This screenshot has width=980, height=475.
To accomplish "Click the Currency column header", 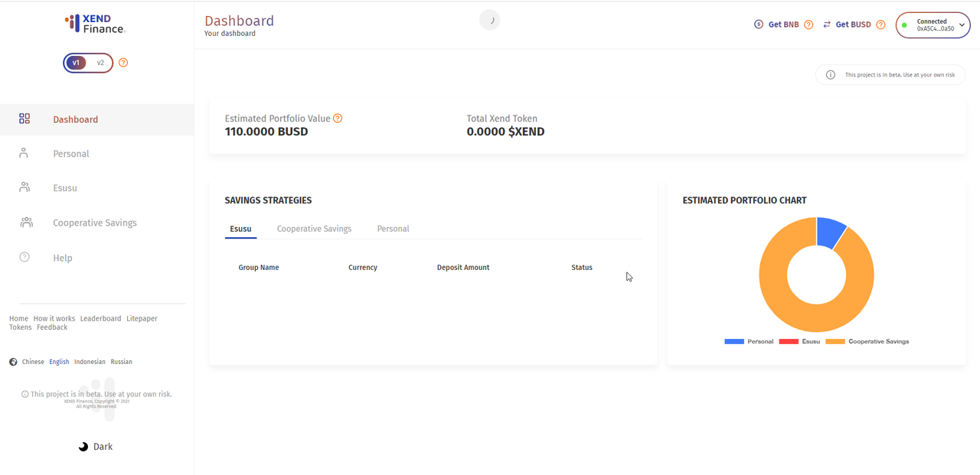I will coord(363,268).
